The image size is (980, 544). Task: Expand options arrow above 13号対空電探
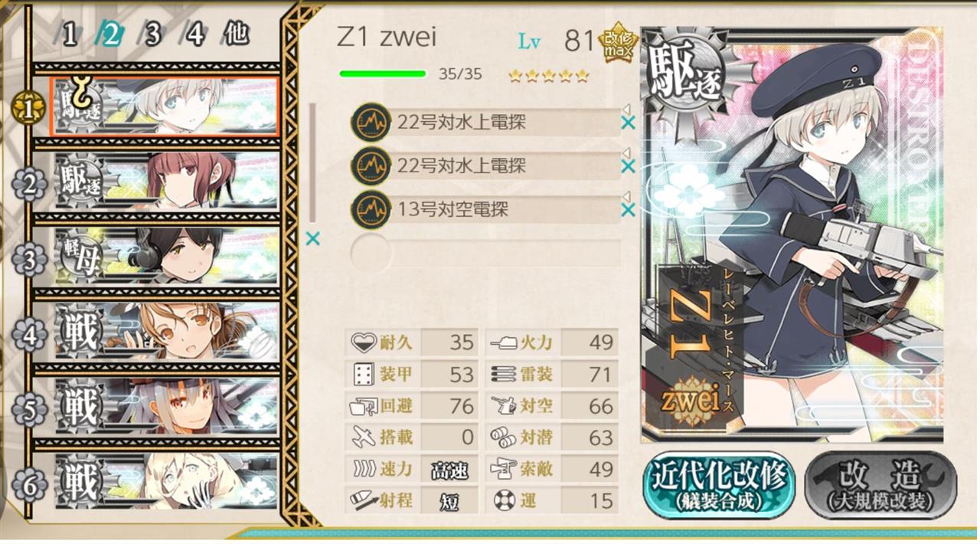click(x=626, y=196)
